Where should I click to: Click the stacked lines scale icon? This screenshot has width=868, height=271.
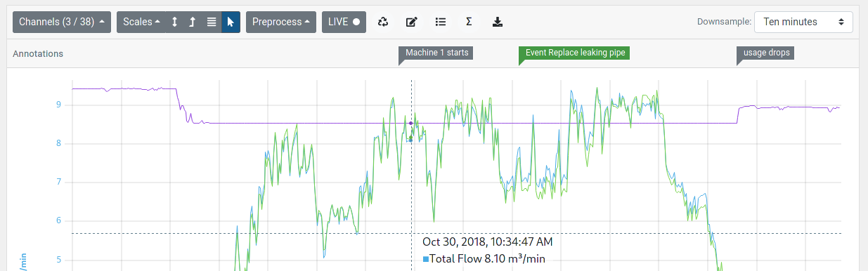[212, 22]
